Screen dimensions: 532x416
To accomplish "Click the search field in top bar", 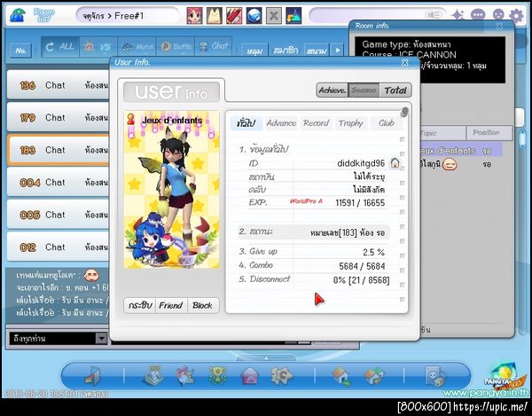I will (x=378, y=15).
